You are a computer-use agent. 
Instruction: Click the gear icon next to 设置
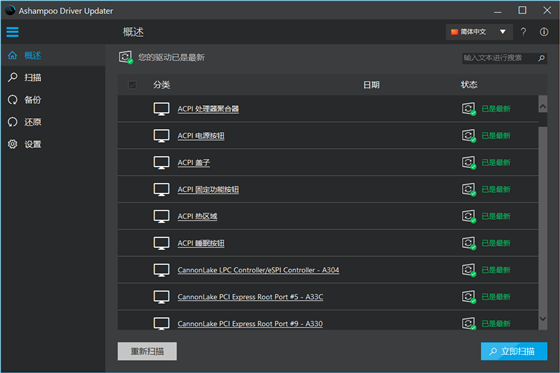(x=12, y=144)
